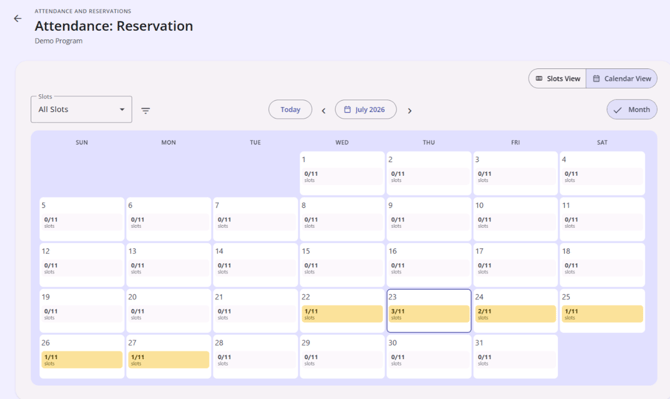This screenshot has height=399, width=670.
Task: Select July 30 day cell
Action: [429, 357]
